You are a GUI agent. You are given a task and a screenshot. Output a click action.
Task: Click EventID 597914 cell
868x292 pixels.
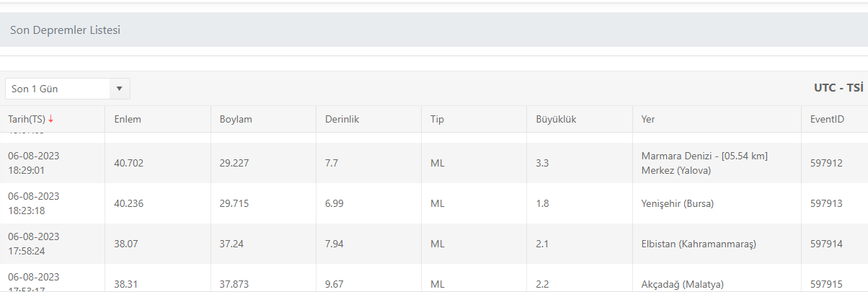(x=826, y=244)
